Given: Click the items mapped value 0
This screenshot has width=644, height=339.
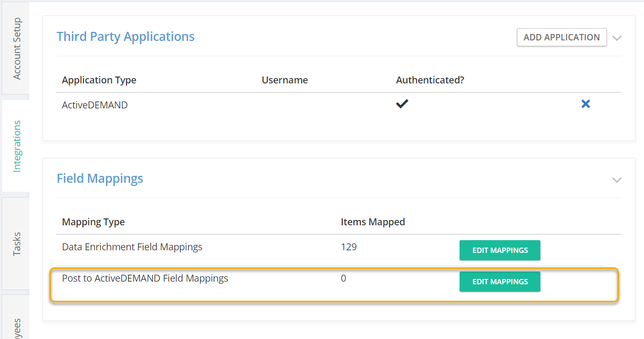Looking at the screenshot, I should coord(344,278).
